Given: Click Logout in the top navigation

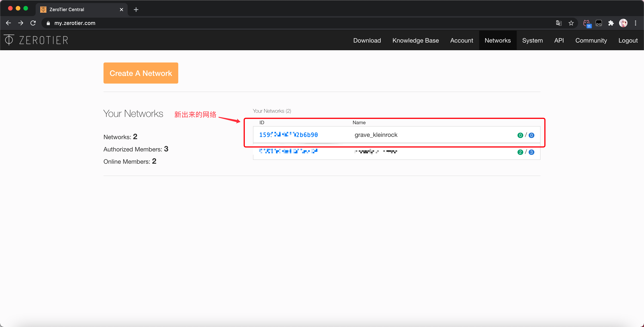Looking at the screenshot, I should click(628, 40).
